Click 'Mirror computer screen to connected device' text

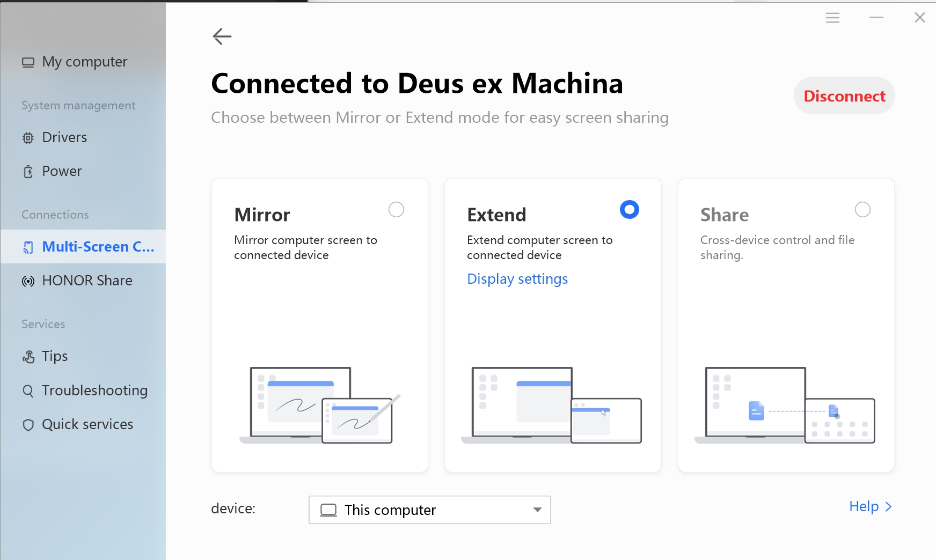[x=305, y=248]
